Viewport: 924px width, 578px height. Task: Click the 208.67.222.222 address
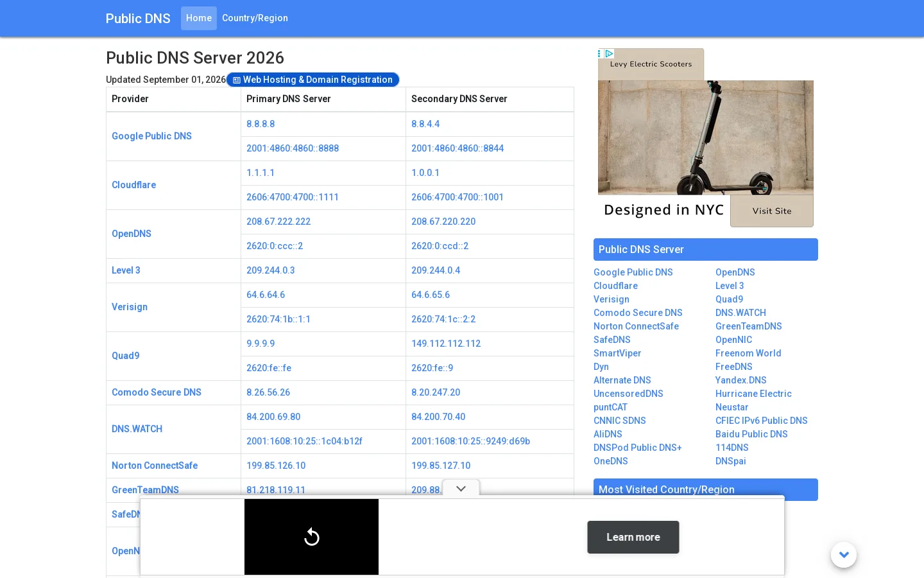[x=278, y=222]
